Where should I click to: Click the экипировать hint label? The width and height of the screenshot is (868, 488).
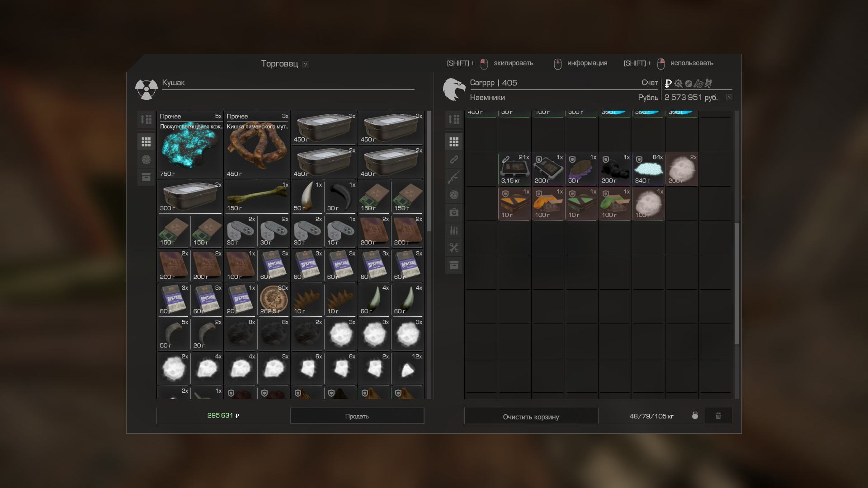[x=514, y=63]
